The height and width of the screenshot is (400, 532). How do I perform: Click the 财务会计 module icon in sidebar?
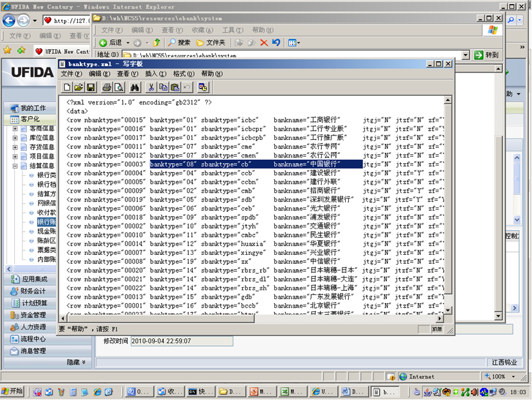14,291
